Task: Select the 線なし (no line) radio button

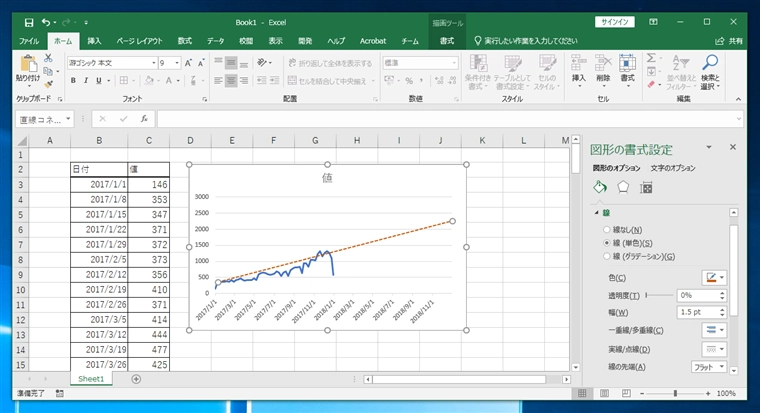Action: (606, 229)
